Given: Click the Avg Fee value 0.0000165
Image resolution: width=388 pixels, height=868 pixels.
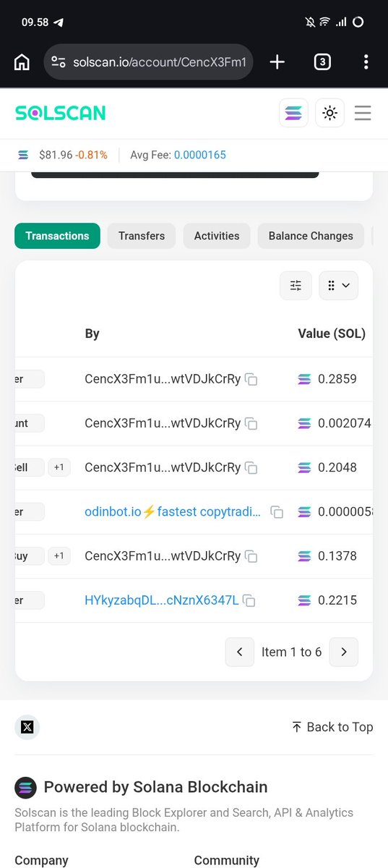Looking at the screenshot, I should coord(200,155).
